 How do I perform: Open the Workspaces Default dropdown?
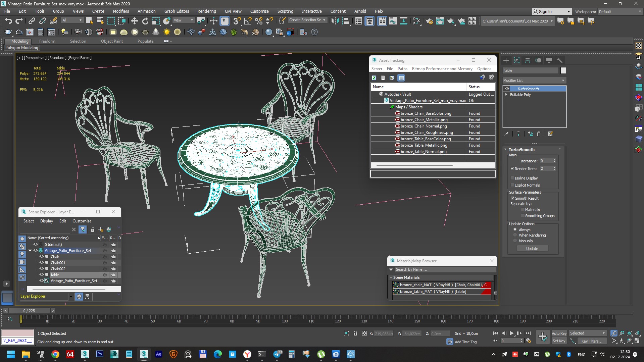(x=620, y=12)
